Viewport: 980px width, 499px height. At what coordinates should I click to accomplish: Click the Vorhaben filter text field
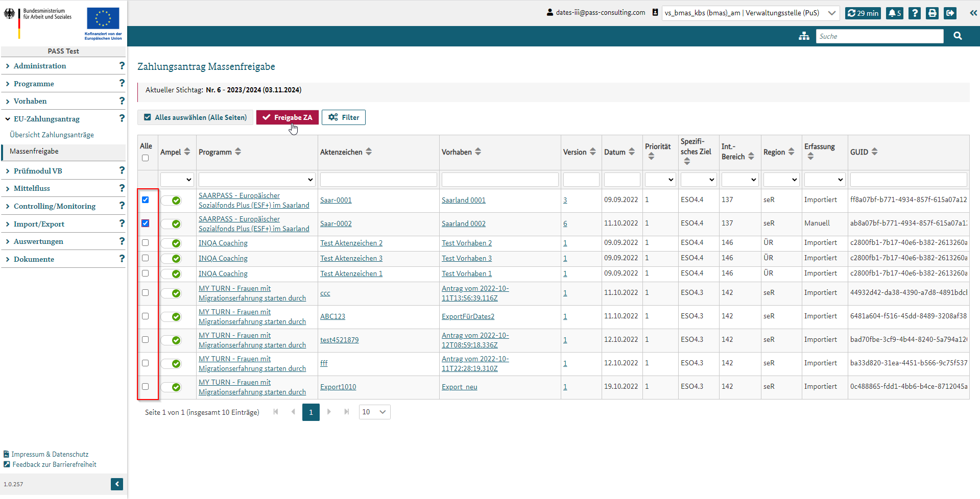(500, 180)
